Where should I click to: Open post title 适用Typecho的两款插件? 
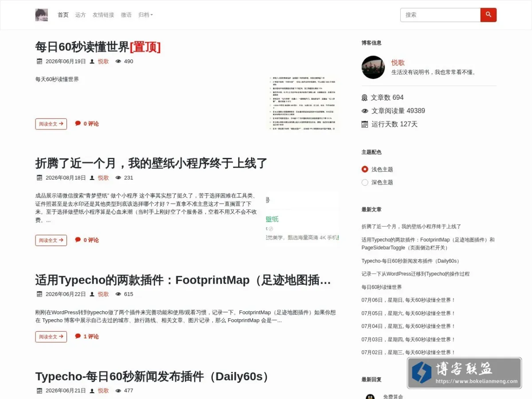[183, 280]
